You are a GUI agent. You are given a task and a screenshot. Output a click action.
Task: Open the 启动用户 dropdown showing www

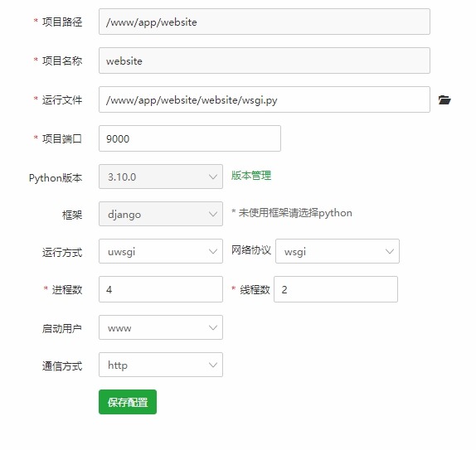pyautogui.click(x=161, y=327)
